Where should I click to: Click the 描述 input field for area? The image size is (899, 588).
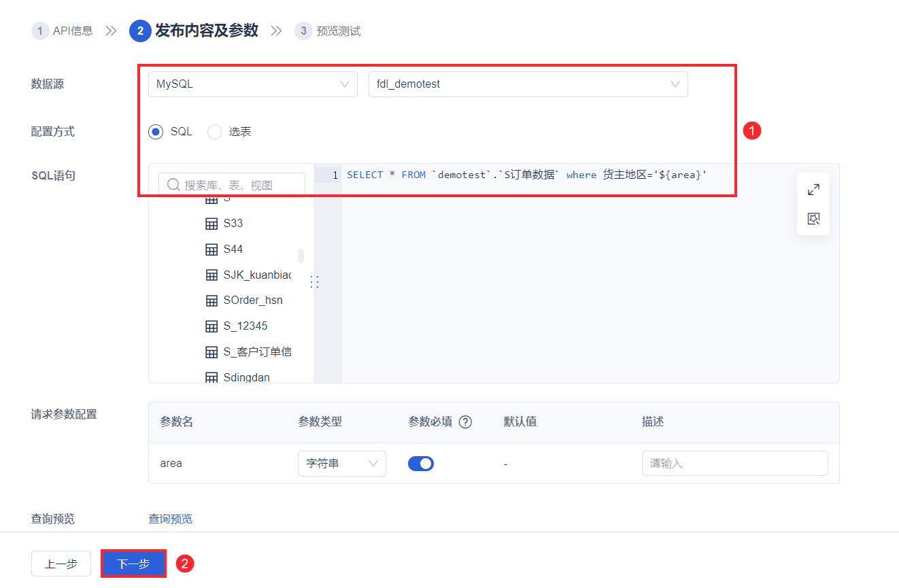735,464
